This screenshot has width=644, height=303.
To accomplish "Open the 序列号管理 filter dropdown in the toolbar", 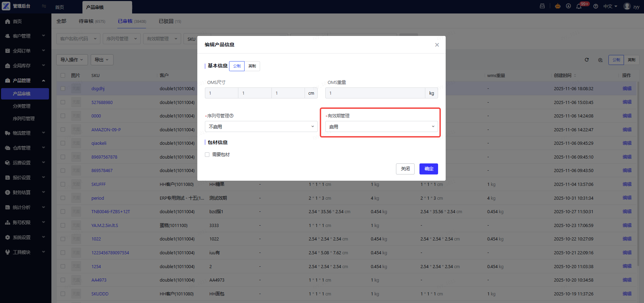I will click(x=122, y=39).
